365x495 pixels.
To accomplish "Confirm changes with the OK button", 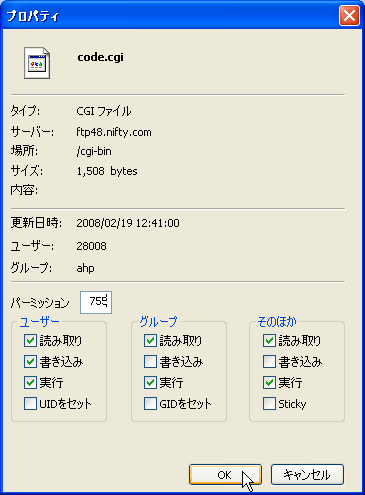I will click(225, 475).
